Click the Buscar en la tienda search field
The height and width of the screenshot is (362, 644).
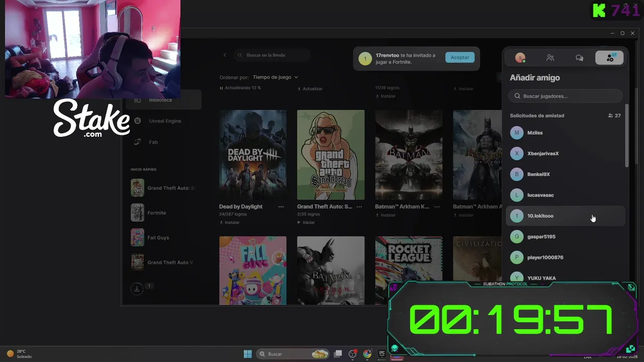pos(272,55)
